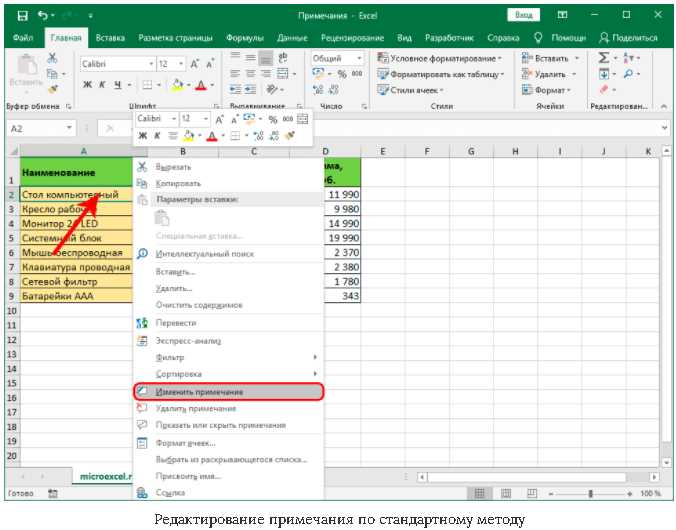The image size is (676, 530).
Task: Switch to Page Layout view in the status bar
Action: pos(506,493)
